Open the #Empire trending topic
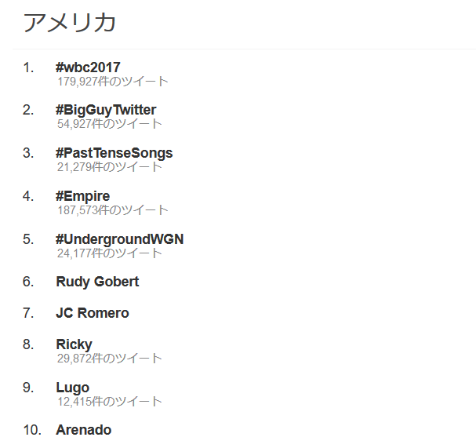Screen dimensions: 476x448 (83, 196)
